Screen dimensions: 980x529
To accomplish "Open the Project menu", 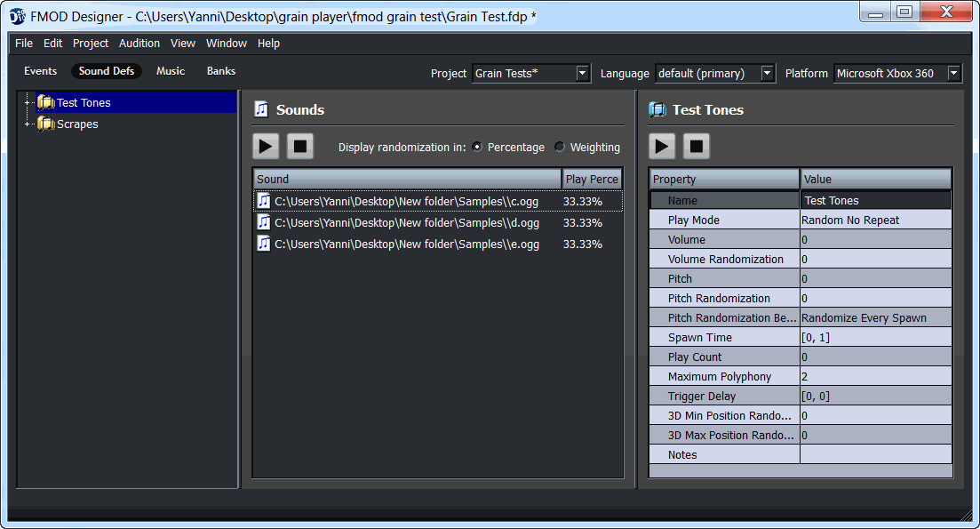I will [x=91, y=44].
